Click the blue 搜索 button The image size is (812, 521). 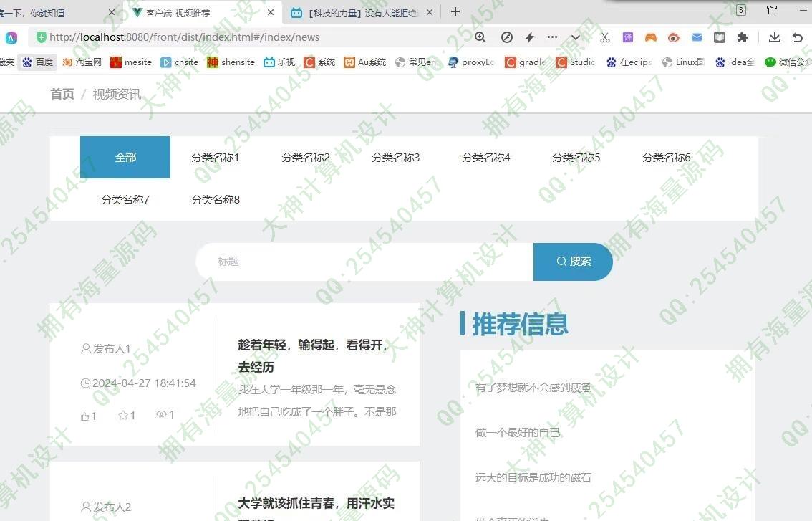pyautogui.click(x=573, y=262)
